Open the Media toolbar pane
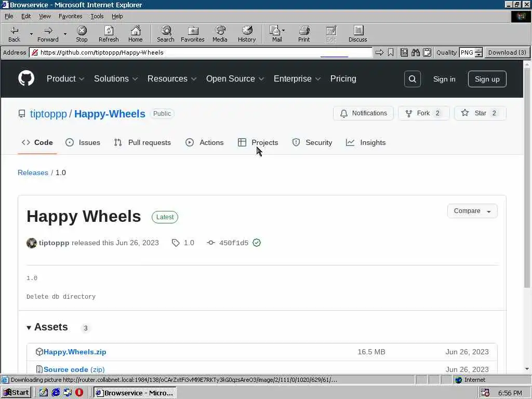Viewport: 532px width, 399px height. pos(220,34)
